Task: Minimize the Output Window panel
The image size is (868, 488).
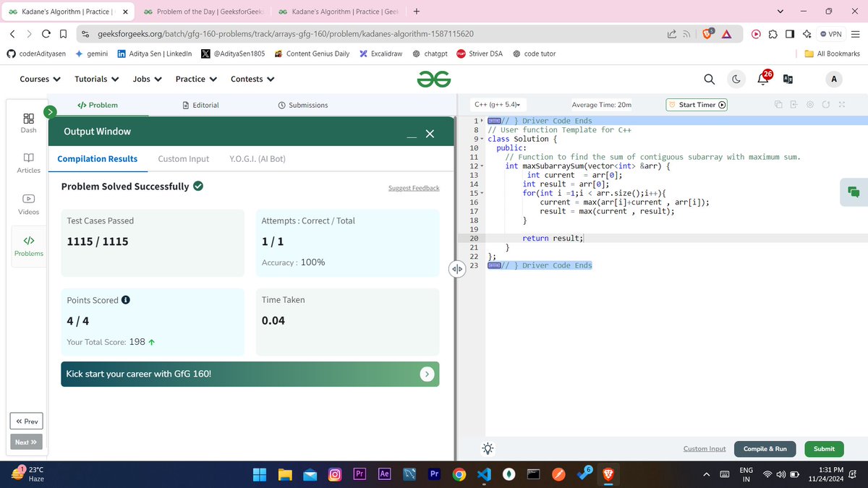Action: (x=411, y=136)
